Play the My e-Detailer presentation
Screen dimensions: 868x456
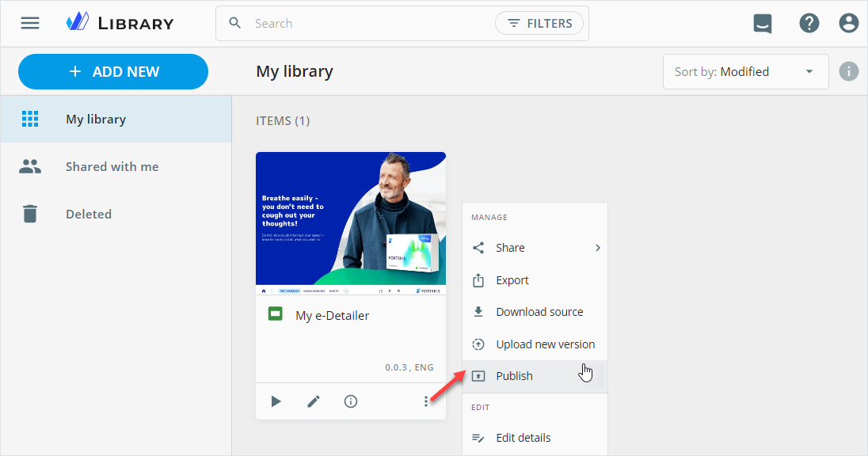pyautogui.click(x=276, y=401)
